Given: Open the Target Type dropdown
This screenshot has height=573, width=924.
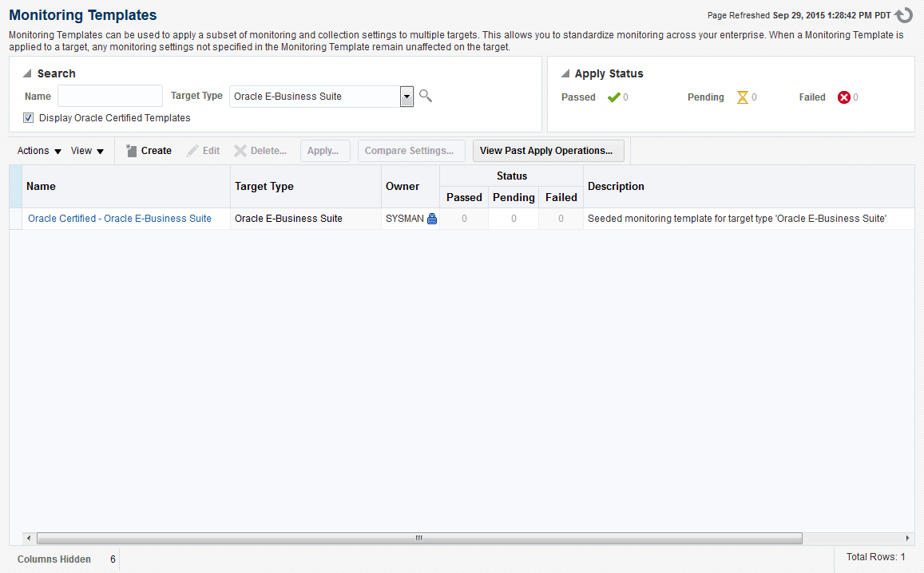Looking at the screenshot, I should tap(406, 97).
